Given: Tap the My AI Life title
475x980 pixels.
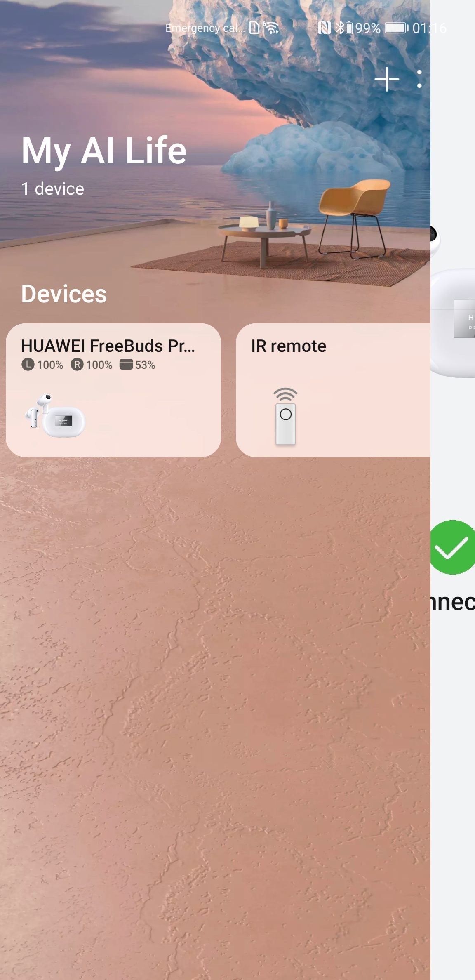Looking at the screenshot, I should point(104,151).
